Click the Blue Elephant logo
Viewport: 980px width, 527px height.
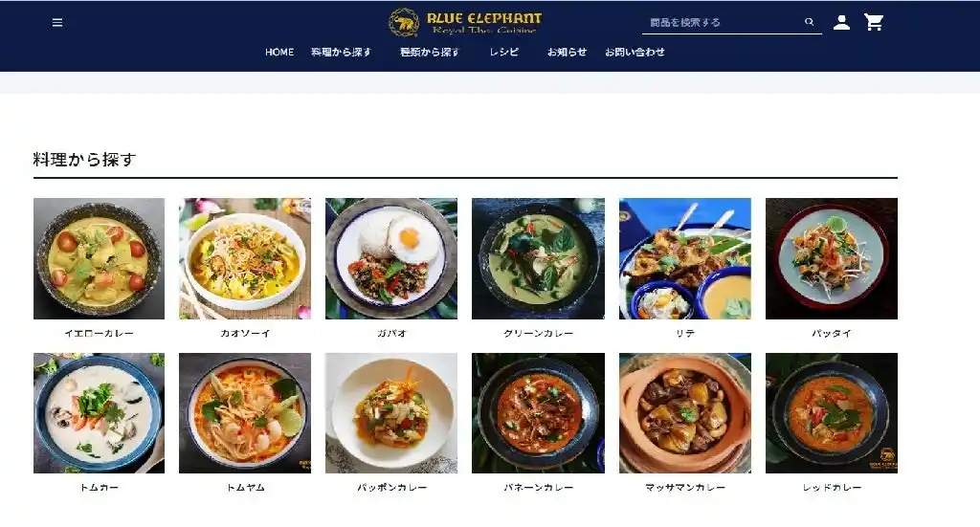point(465,23)
